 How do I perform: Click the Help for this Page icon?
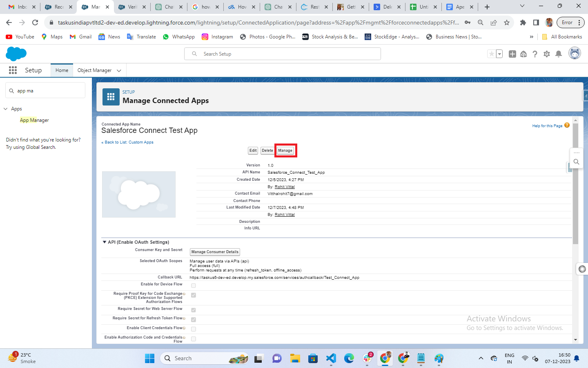tap(567, 125)
